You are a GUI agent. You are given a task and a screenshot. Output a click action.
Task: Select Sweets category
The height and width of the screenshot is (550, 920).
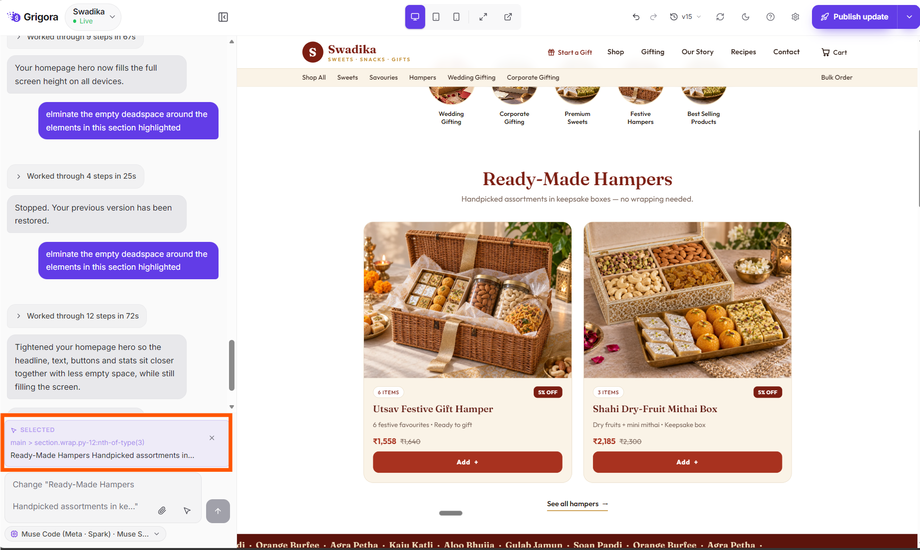click(x=347, y=77)
